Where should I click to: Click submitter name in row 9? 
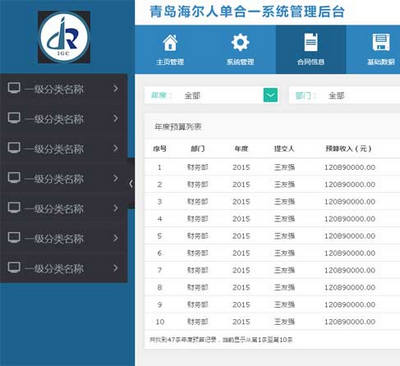coord(284,305)
